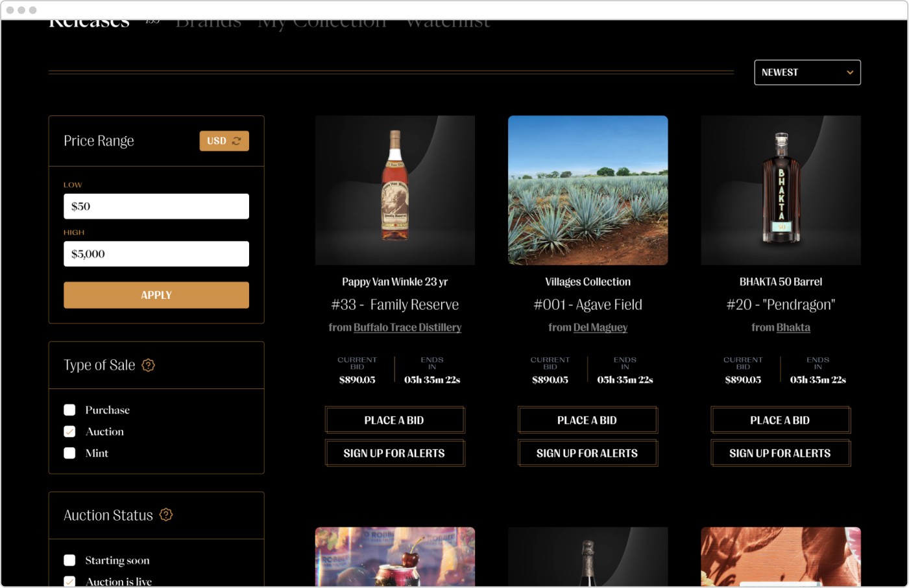909x588 pixels.
Task: Apply the price range filter
Action: click(156, 295)
